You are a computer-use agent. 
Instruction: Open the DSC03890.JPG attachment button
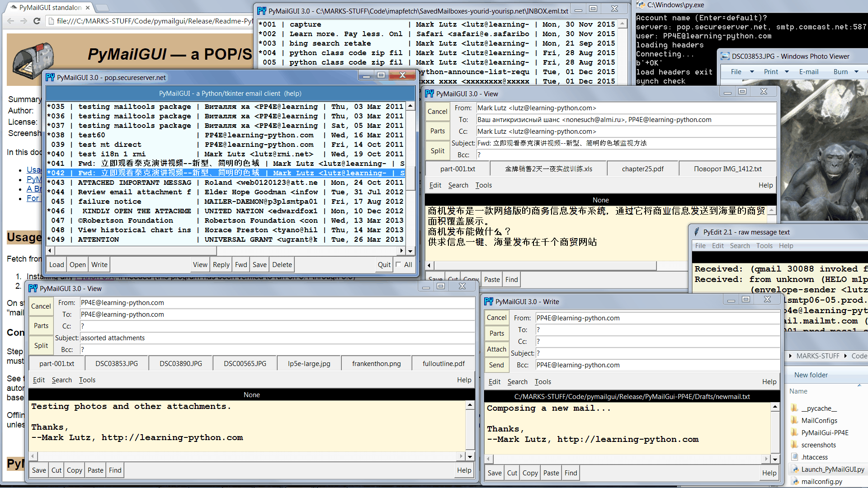point(180,363)
